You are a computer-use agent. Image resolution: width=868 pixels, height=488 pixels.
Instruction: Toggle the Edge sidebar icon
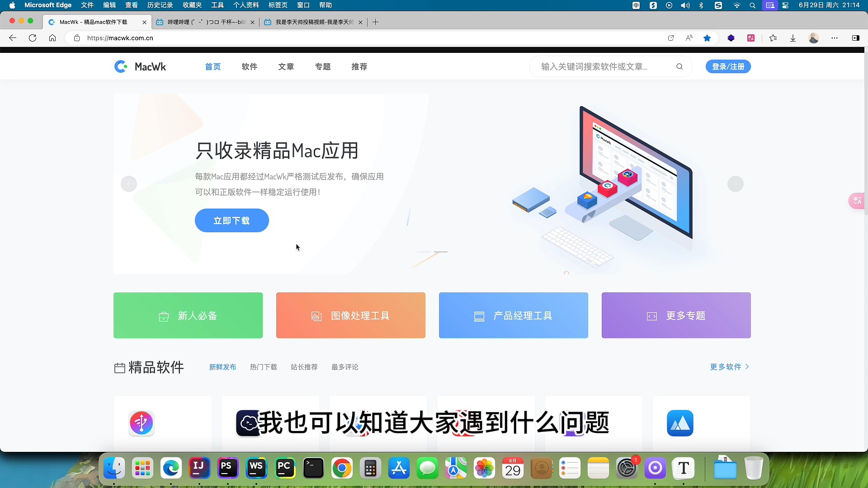pyautogui.click(x=856, y=38)
